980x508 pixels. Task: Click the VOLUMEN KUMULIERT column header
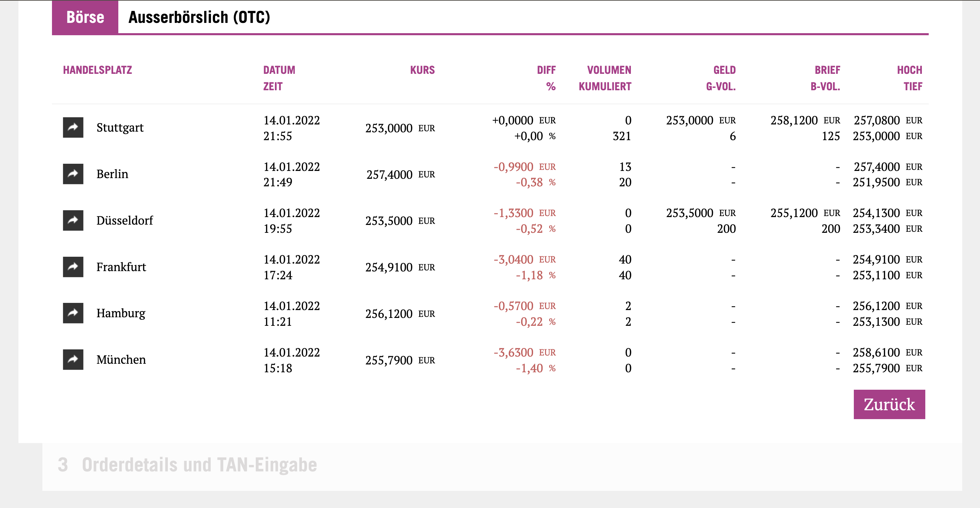pyautogui.click(x=605, y=78)
